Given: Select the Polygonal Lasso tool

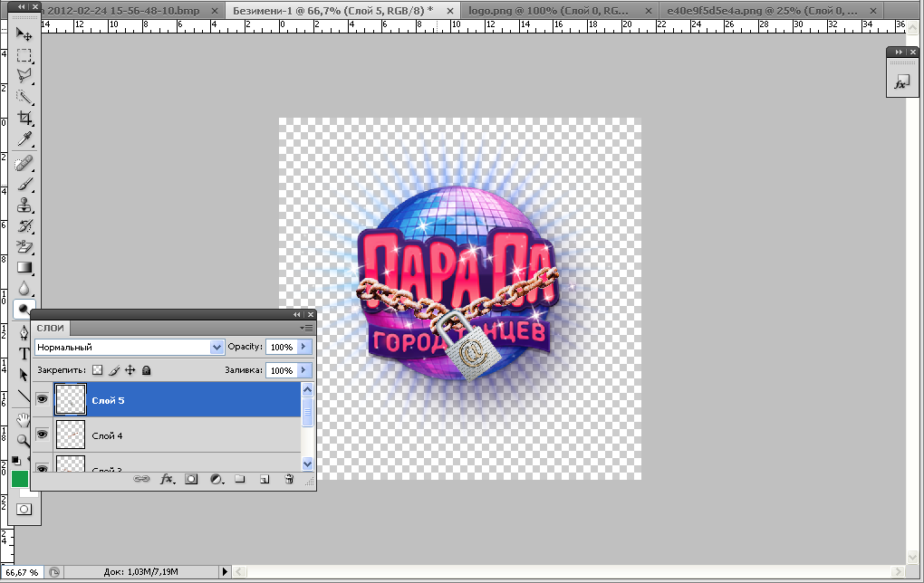Looking at the screenshot, I should pyautogui.click(x=24, y=76).
